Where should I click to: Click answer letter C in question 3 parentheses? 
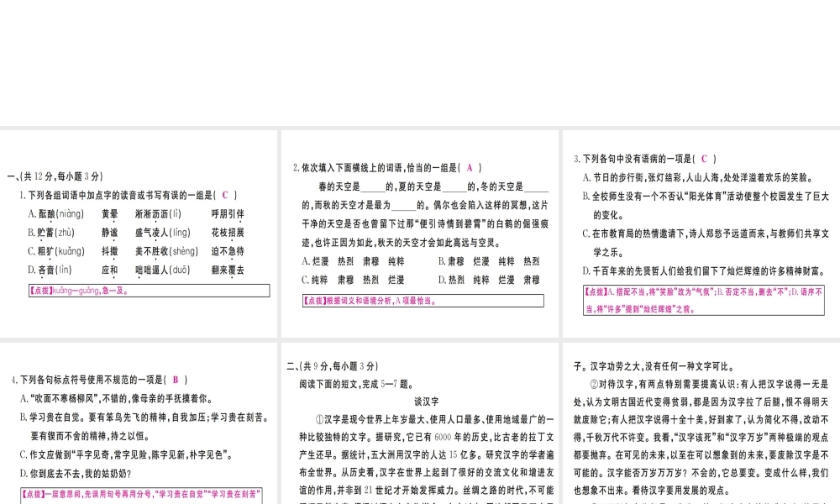pyautogui.click(x=704, y=159)
